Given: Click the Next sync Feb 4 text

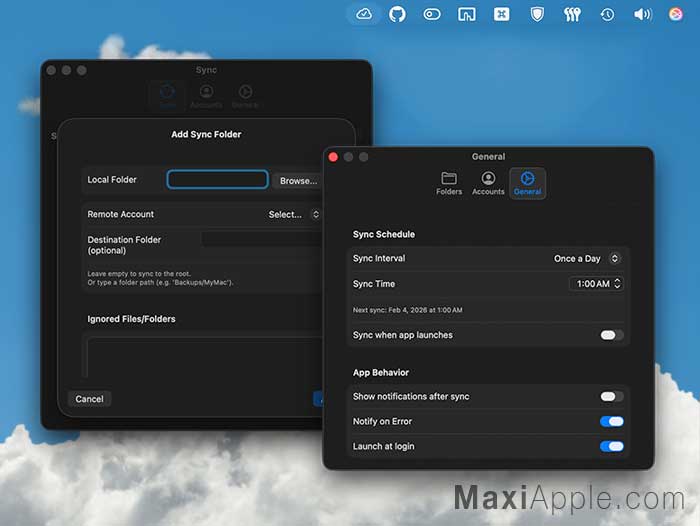Looking at the screenshot, I should (408, 310).
